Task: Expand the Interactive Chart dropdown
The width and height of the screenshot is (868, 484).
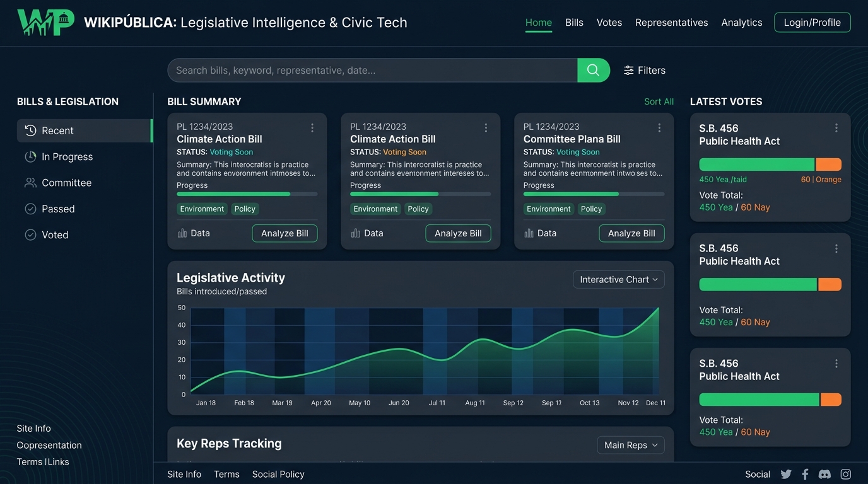Action: pos(619,279)
